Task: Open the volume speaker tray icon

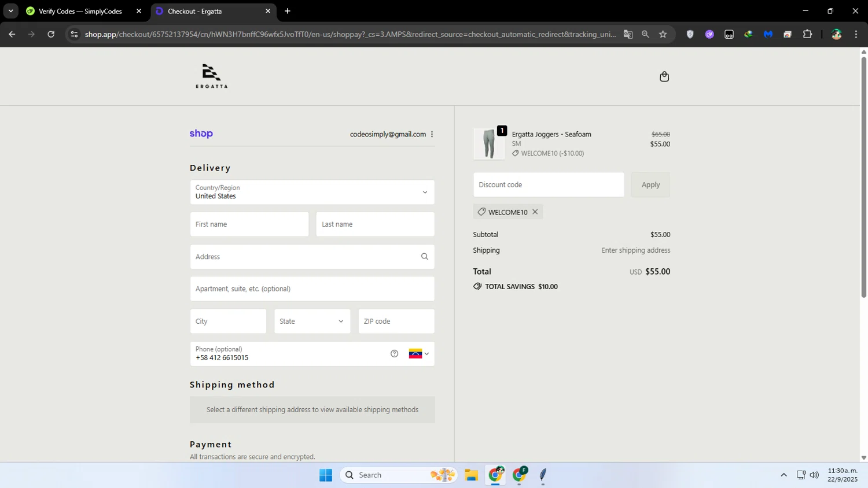Action: click(814, 475)
